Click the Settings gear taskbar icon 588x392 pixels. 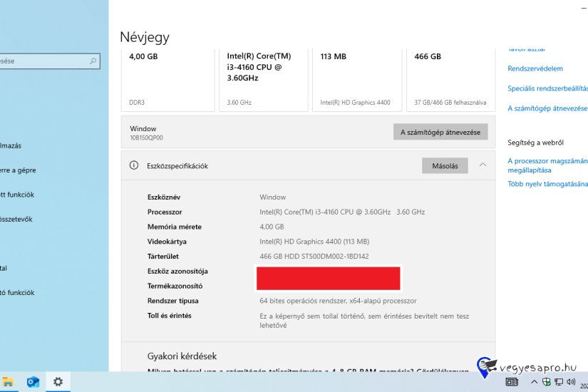point(58,382)
